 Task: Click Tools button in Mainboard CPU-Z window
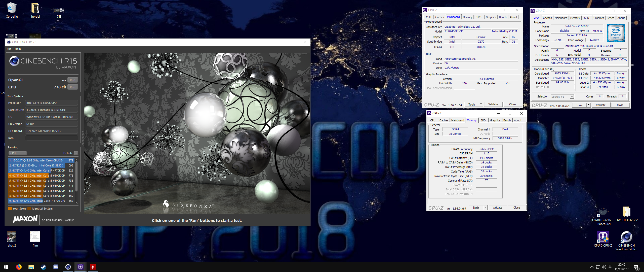coord(472,104)
